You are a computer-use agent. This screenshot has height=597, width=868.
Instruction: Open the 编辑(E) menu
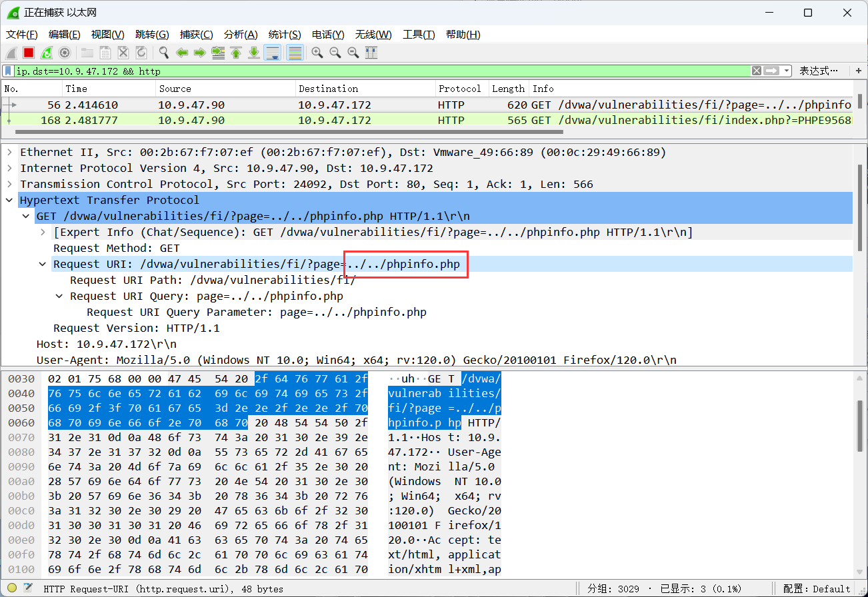pyautogui.click(x=65, y=35)
